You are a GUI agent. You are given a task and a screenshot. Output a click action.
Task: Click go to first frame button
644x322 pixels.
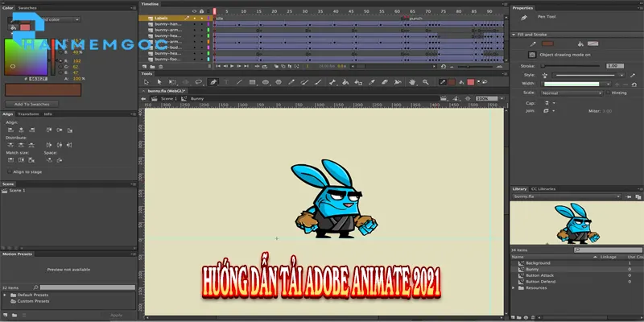[218, 66]
